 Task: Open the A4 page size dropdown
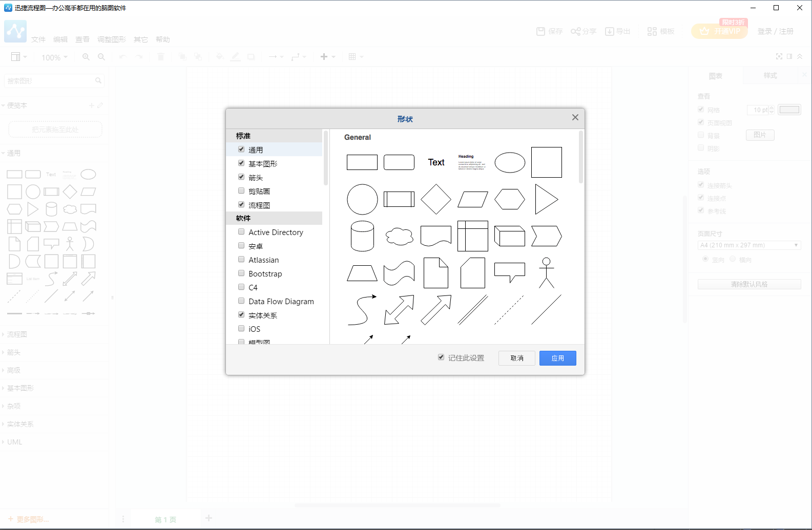749,245
